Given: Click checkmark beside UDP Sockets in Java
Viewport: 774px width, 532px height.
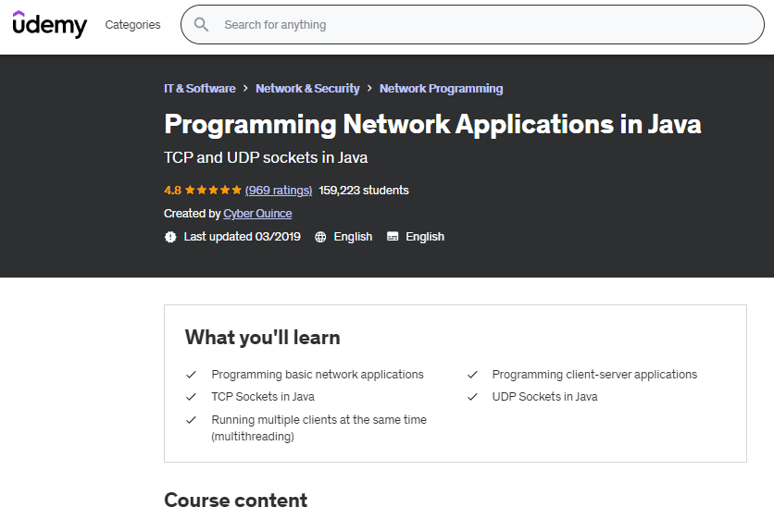Looking at the screenshot, I should tap(472, 397).
